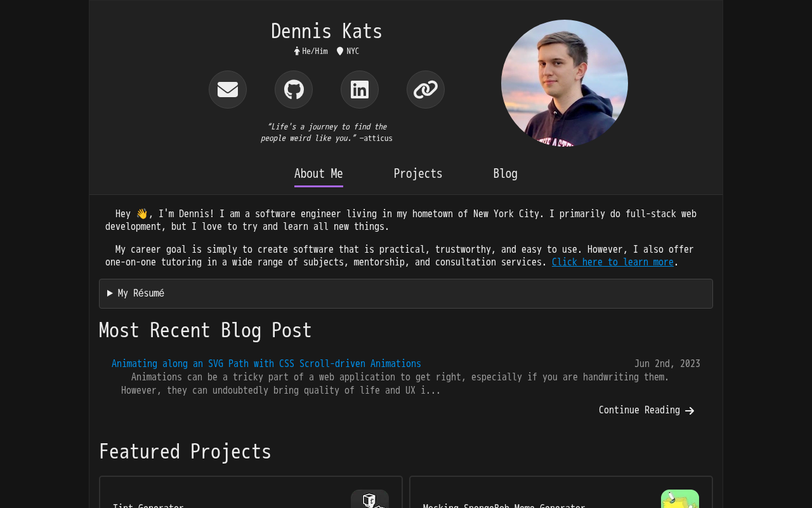Open the SVG Path animations blog post link
812x508 pixels.
266,364
